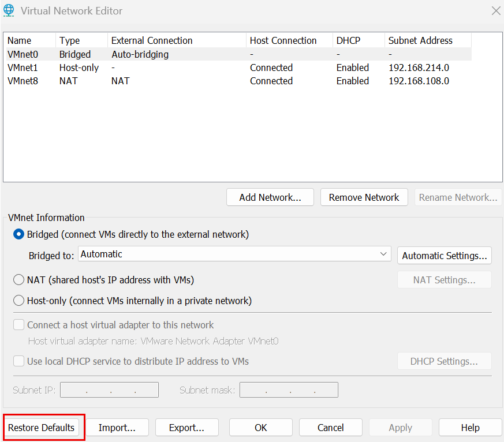Open the Bridged to Automatic dropdown
This screenshot has height=442, width=504.
234,254
